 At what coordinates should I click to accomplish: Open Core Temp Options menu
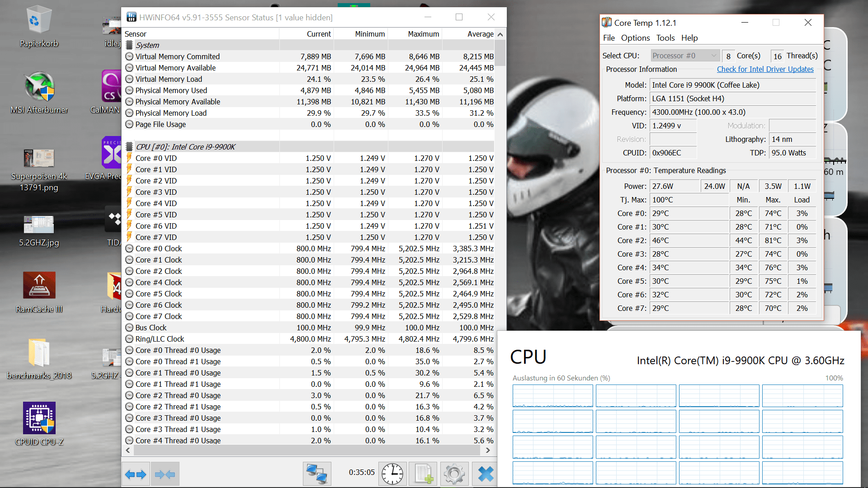click(635, 38)
